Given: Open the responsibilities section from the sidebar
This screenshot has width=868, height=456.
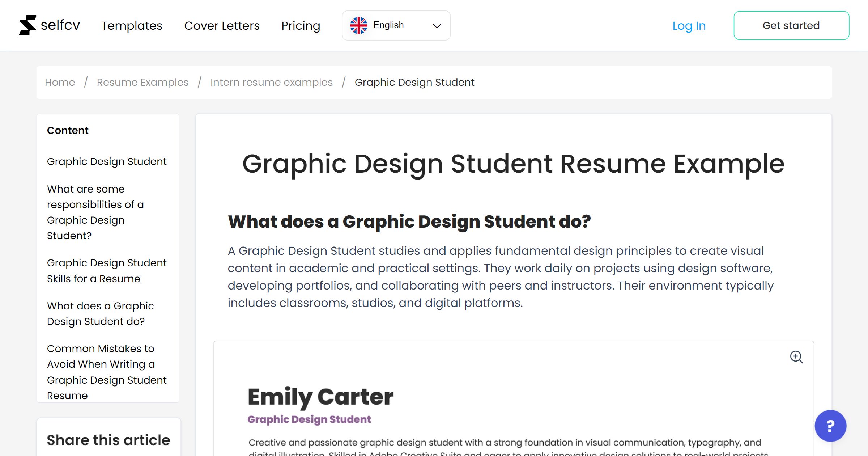Looking at the screenshot, I should 95,212.
